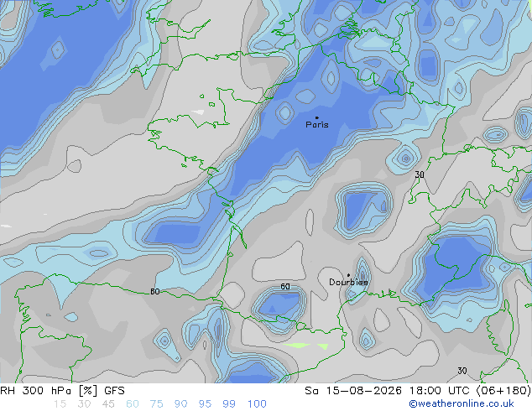Select the Dourbies location label

[x=348, y=282]
